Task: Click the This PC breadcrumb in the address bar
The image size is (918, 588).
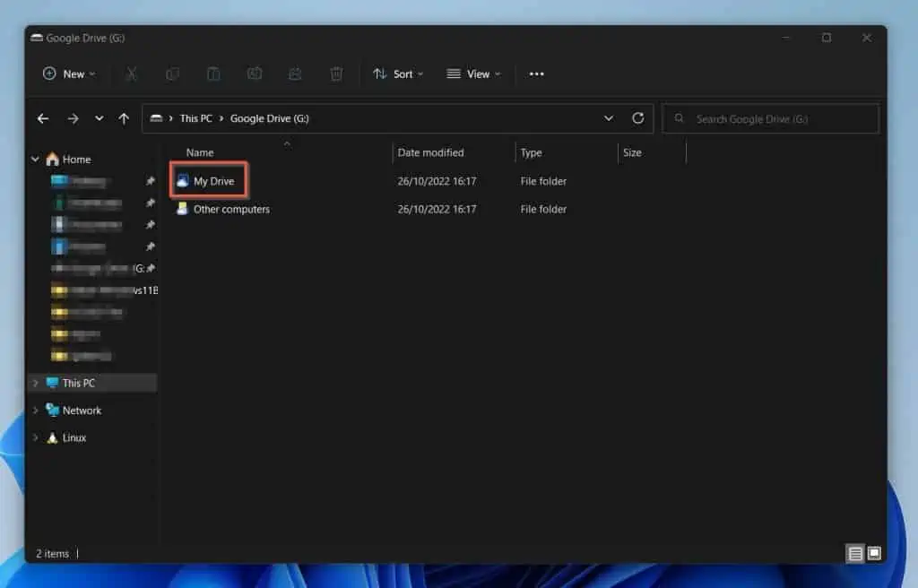Action: [196, 118]
